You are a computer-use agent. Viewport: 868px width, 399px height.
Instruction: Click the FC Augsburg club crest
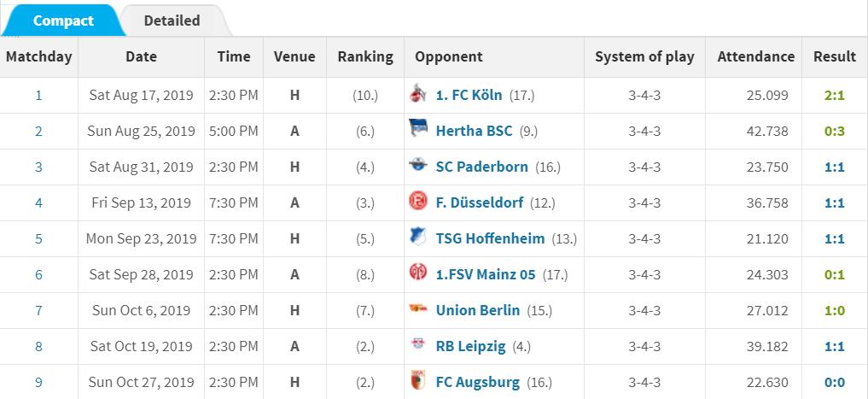[418, 382]
